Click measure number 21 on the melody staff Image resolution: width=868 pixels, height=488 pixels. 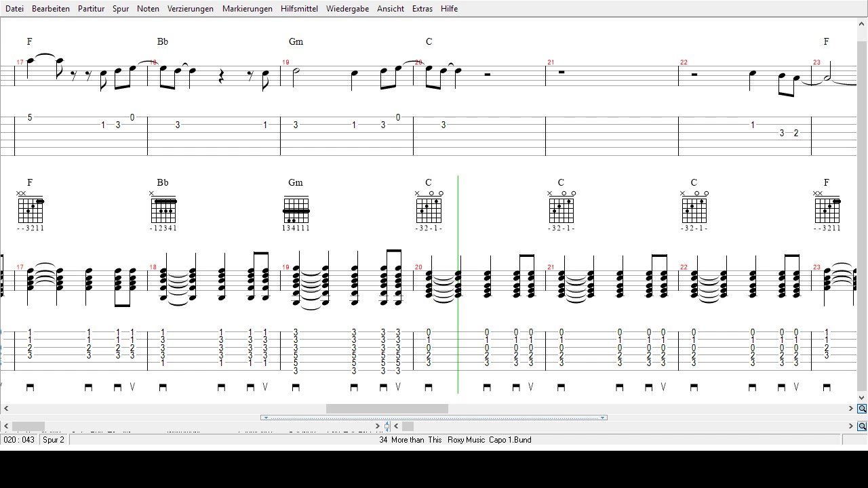[551, 62]
